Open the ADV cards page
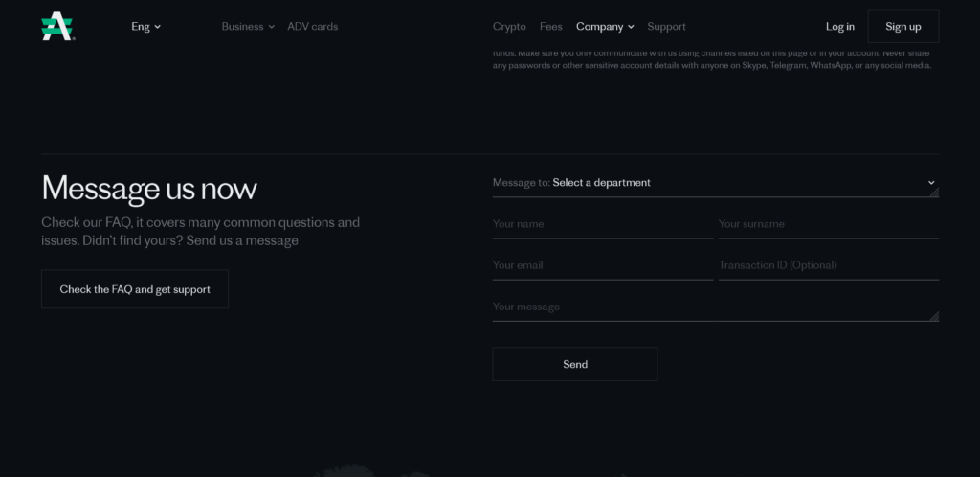 313,26
